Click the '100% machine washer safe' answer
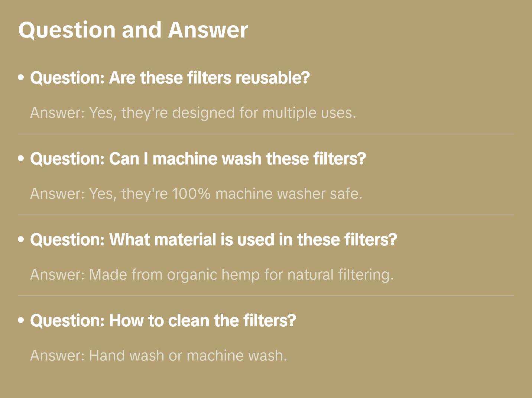532x398 pixels. 196,194
